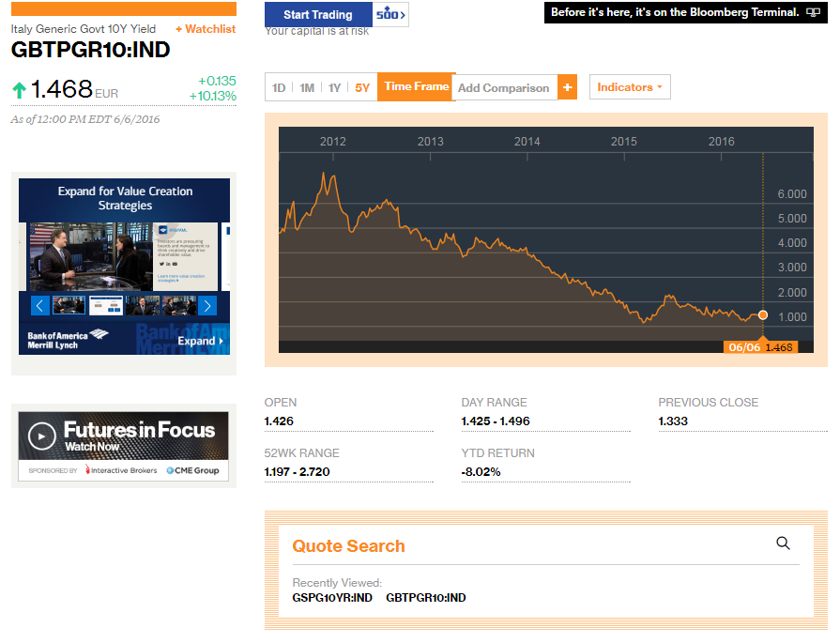
Task: Click the Expand link in ad
Action: tap(200, 341)
